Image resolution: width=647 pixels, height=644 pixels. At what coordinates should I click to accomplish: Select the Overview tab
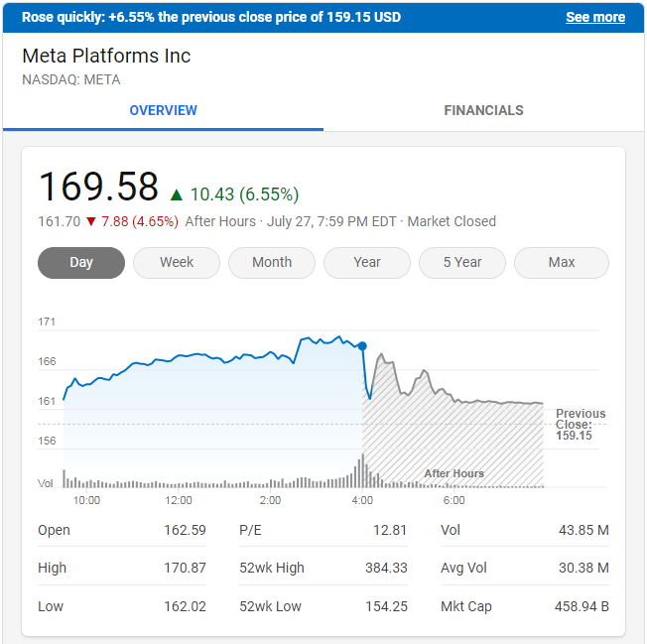click(163, 110)
